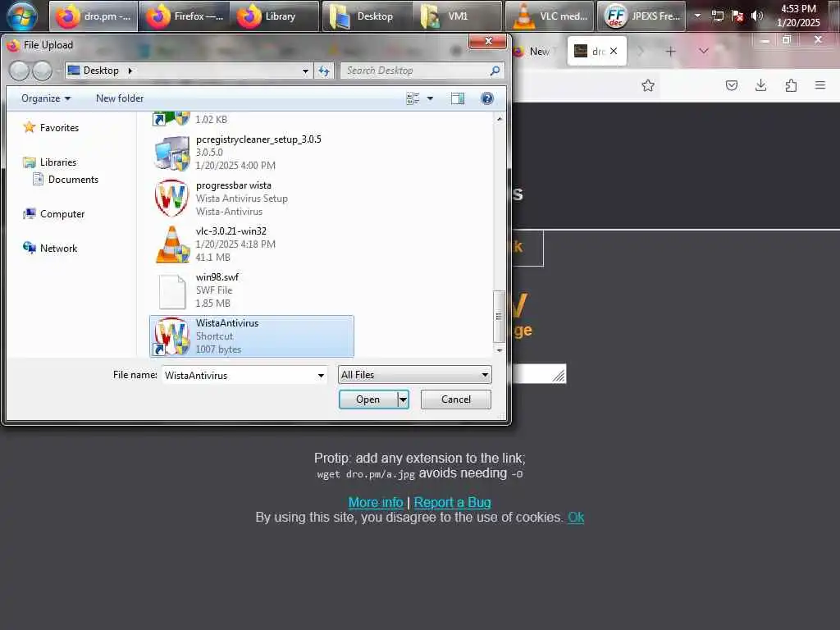
Task: Click the cookie notice Ok link
Action: coord(576,518)
